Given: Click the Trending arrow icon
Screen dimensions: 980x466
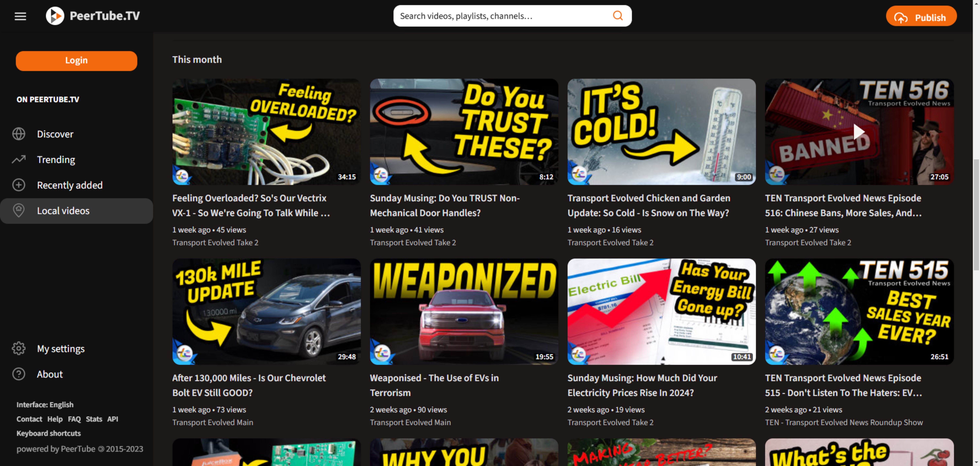Looking at the screenshot, I should tap(19, 160).
